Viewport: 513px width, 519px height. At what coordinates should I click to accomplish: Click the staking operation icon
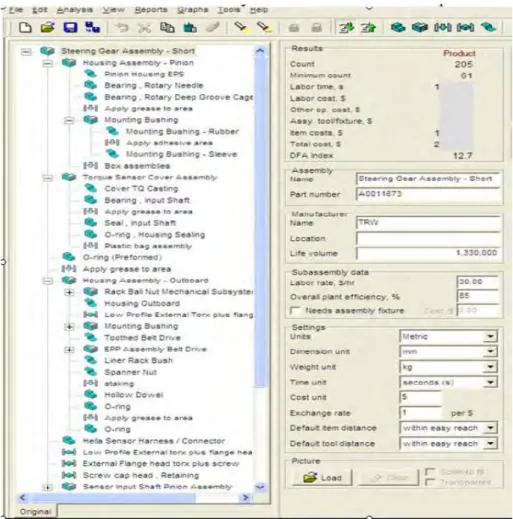point(90,383)
